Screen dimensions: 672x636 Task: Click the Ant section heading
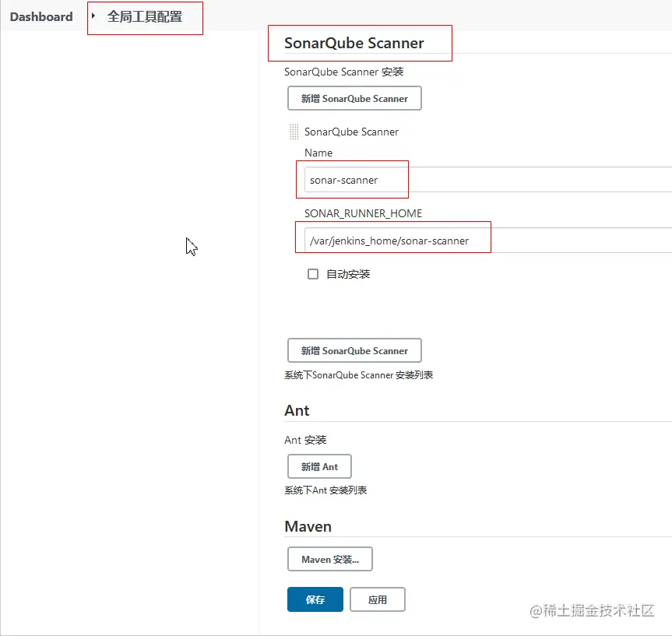[x=297, y=410]
